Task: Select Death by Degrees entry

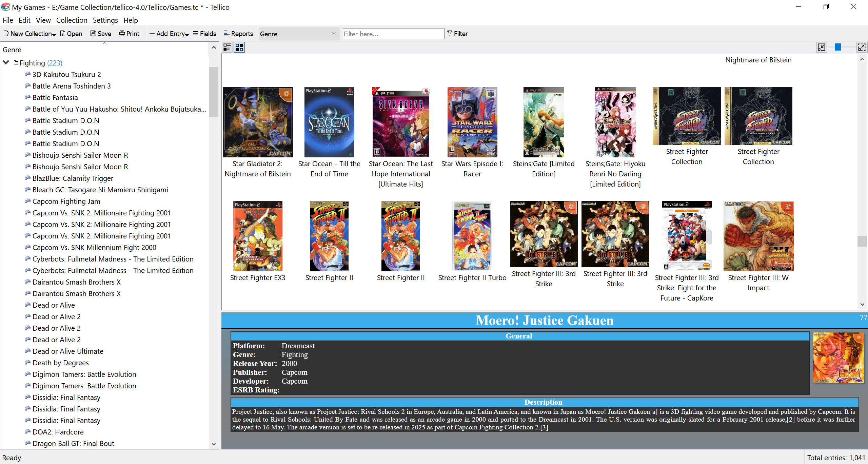Action: tap(60, 363)
